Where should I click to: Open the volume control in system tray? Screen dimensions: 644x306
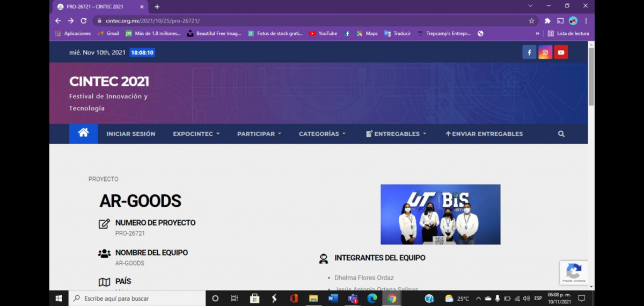pos(525,298)
